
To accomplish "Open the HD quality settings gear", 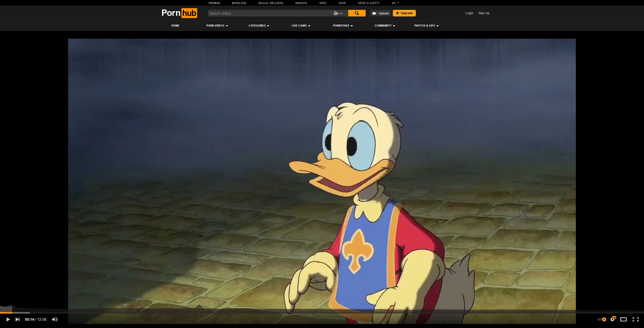I will point(613,319).
